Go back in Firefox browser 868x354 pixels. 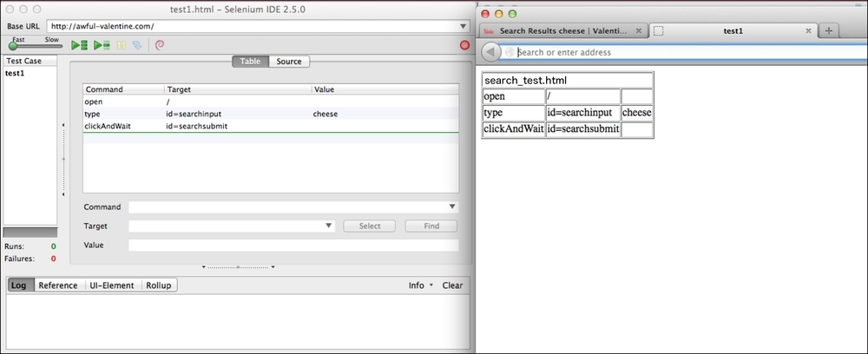[491, 52]
